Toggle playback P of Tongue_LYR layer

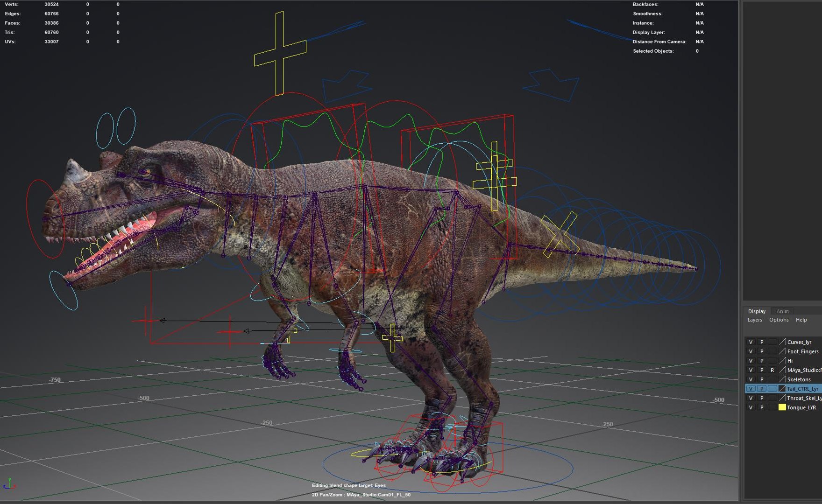coord(762,407)
